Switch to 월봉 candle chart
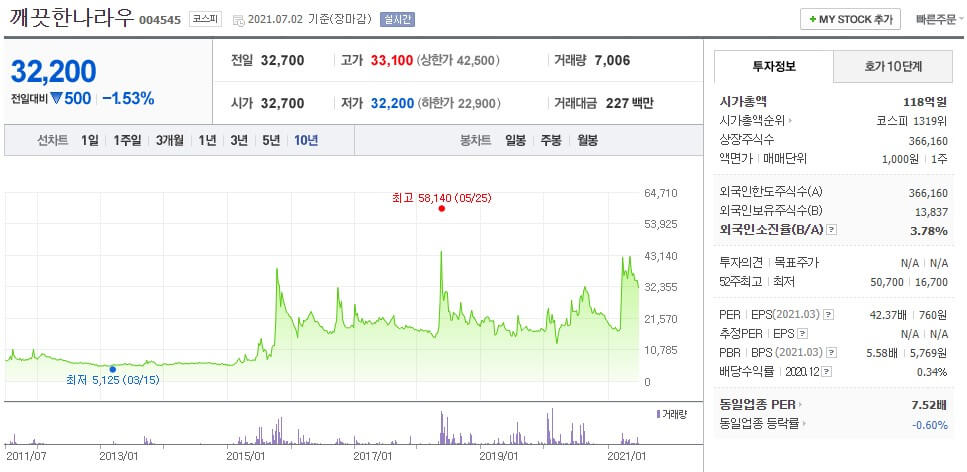Image resolution: width=967 pixels, height=472 pixels. pos(587,140)
